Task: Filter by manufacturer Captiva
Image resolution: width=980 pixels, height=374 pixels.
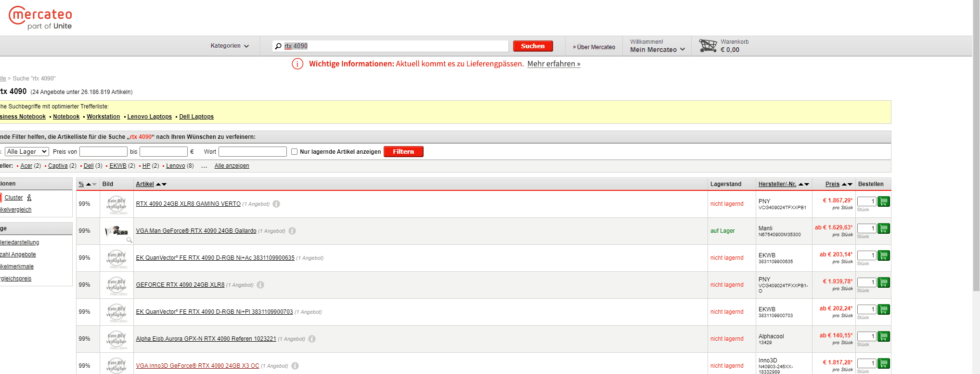Action: click(x=58, y=166)
